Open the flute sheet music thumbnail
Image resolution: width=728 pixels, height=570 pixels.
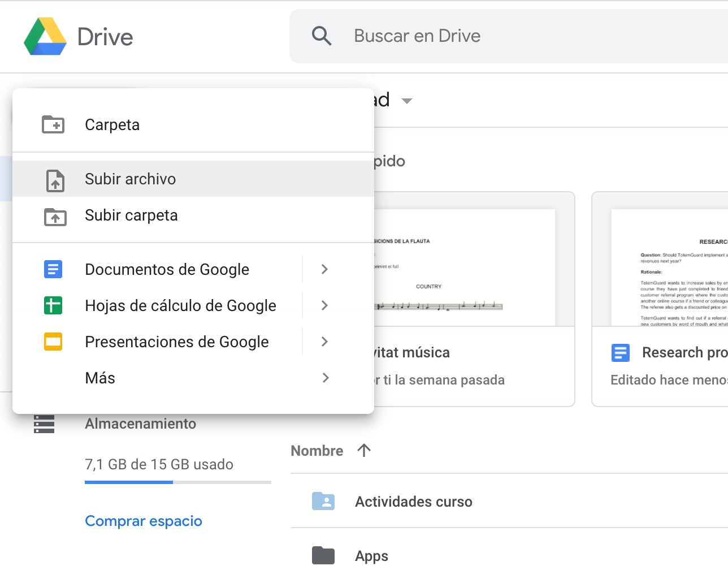463,267
